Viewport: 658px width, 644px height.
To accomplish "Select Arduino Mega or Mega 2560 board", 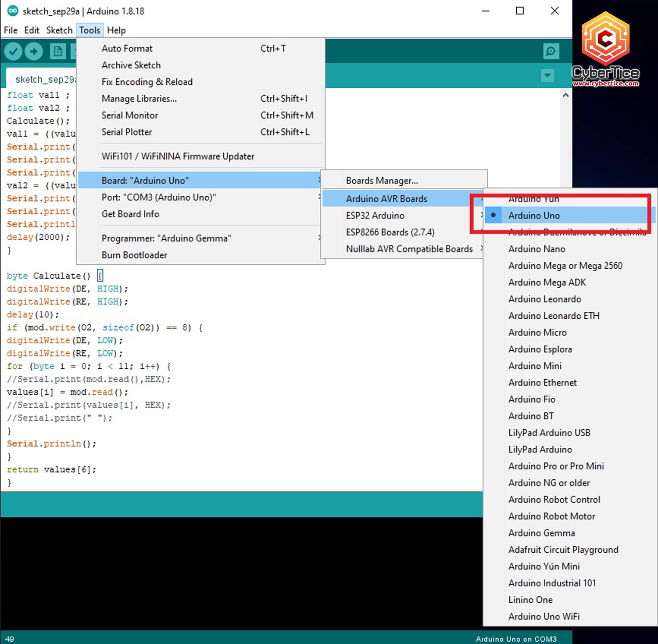I will point(565,266).
